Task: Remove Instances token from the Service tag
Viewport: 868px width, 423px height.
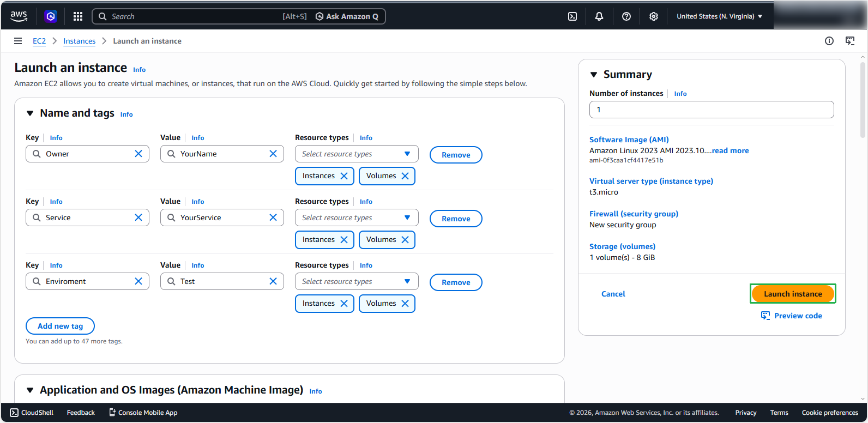Action: (x=344, y=240)
